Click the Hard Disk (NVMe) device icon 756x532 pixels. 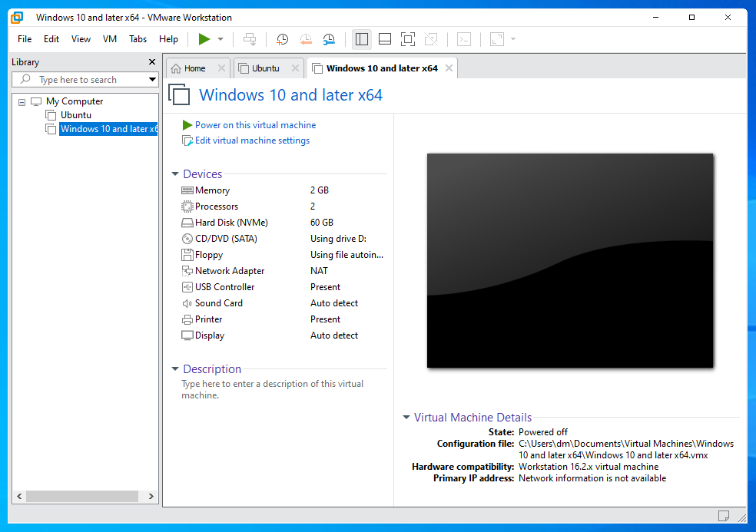[187, 223]
